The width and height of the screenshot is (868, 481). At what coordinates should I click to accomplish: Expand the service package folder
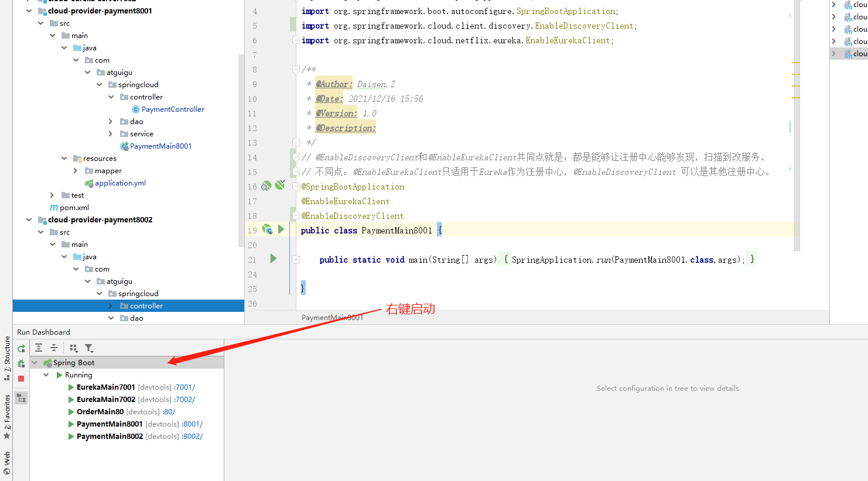point(111,134)
